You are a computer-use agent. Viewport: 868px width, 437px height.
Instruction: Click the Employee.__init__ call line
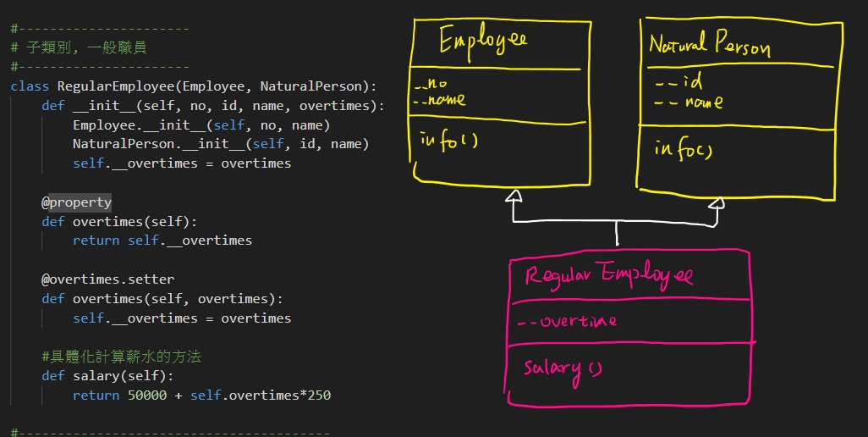pyautogui.click(x=201, y=125)
